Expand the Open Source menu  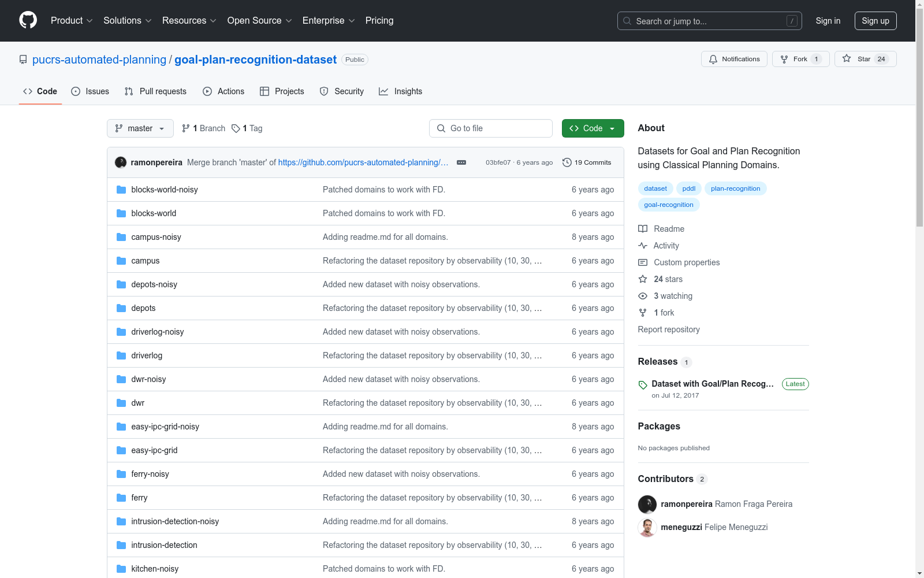(x=260, y=21)
